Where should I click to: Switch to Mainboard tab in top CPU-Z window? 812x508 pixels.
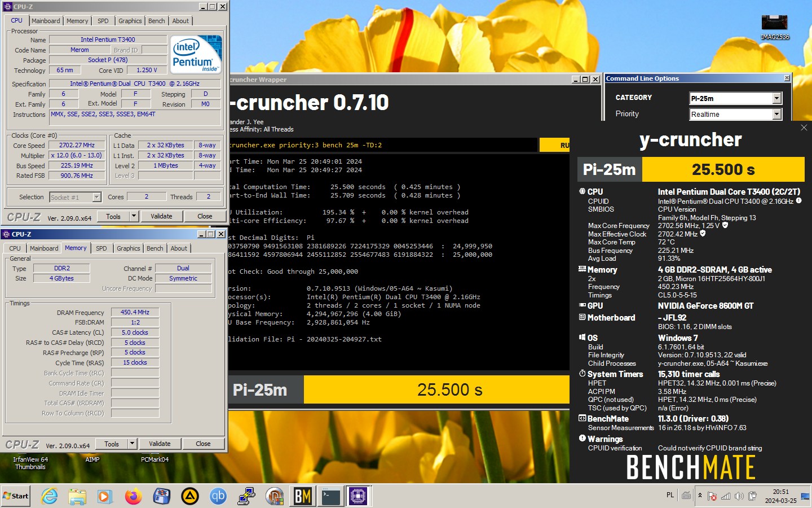46,21
